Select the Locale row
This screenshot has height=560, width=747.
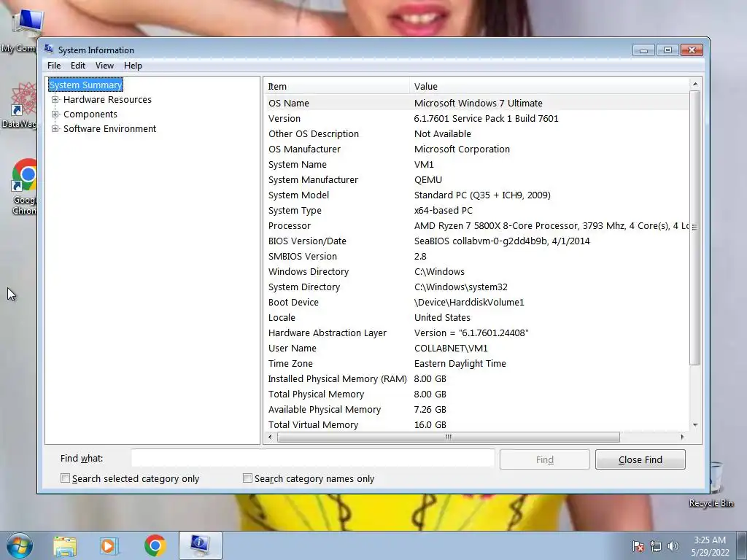[x=476, y=317]
